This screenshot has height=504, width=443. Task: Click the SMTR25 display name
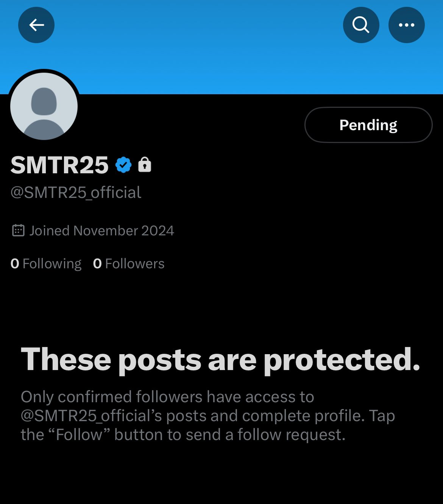click(59, 165)
